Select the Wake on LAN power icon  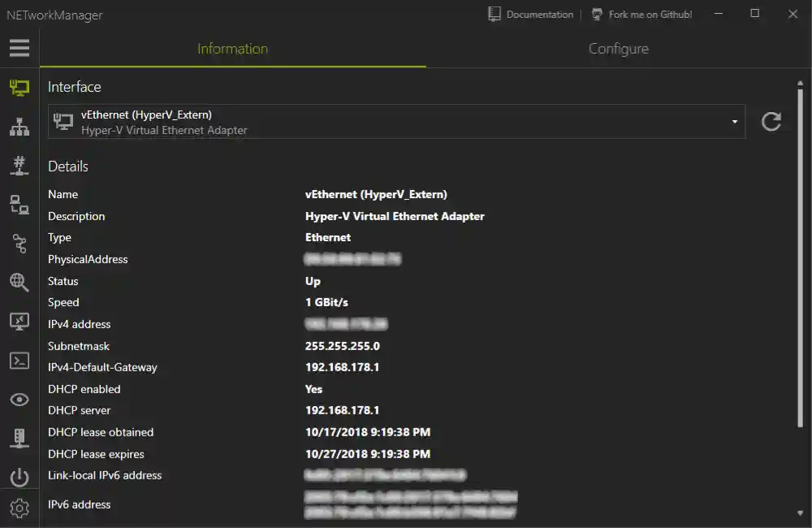pyautogui.click(x=19, y=477)
